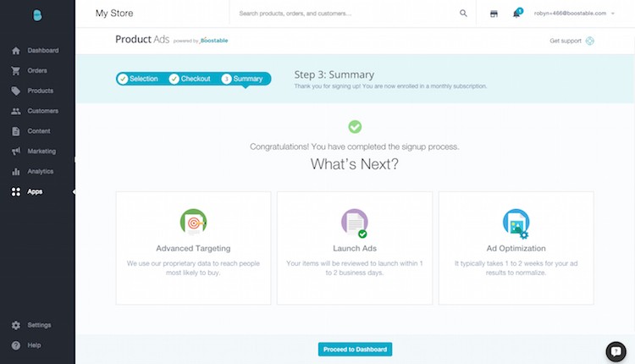
Task: Click the Marketing megaphone icon
Action: click(16, 152)
